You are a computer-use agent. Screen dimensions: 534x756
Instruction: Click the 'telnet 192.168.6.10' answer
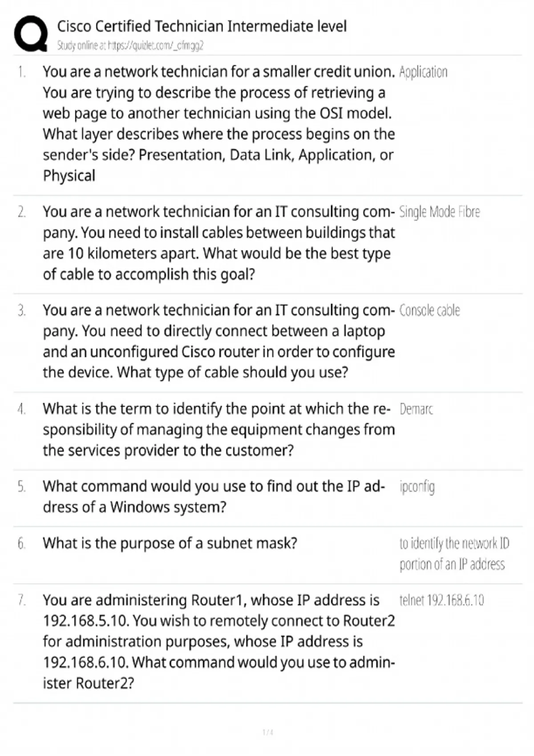click(441, 601)
